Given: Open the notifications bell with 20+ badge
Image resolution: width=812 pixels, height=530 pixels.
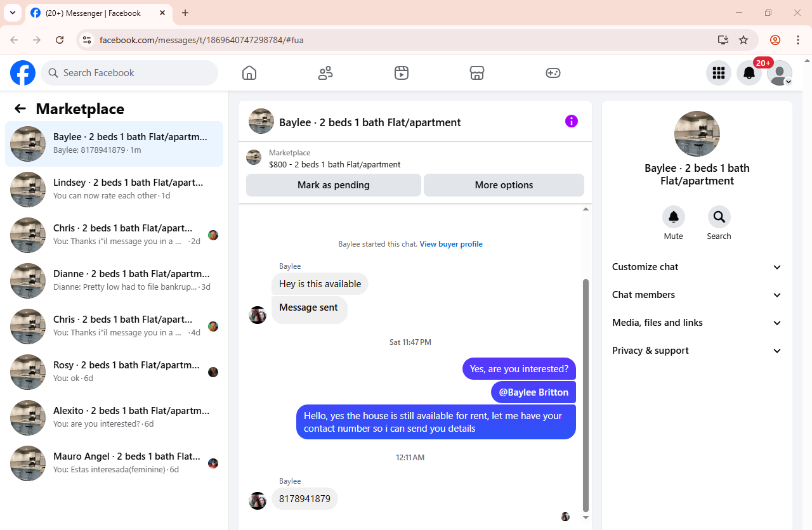Looking at the screenshot, I should (749, 73).
